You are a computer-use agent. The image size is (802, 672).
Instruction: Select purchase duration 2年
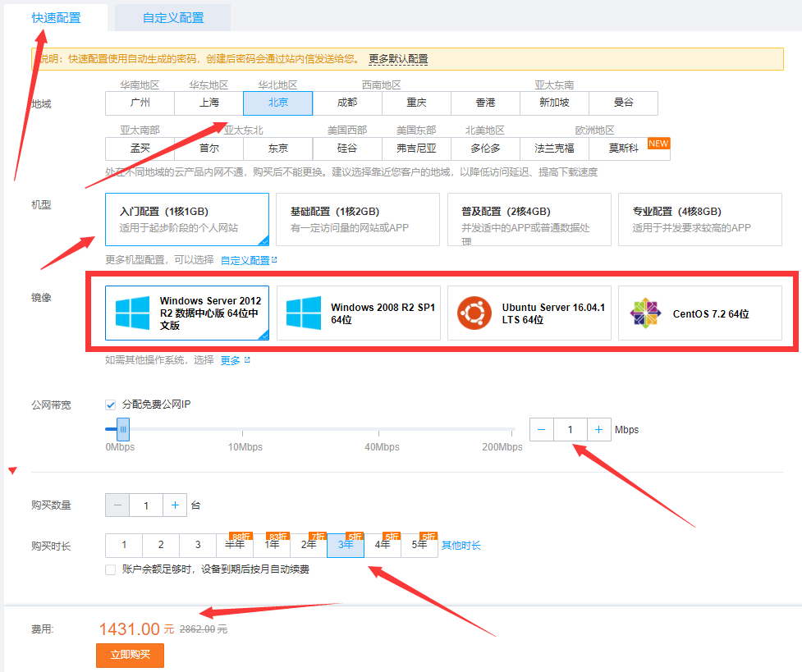click(309, 545)
